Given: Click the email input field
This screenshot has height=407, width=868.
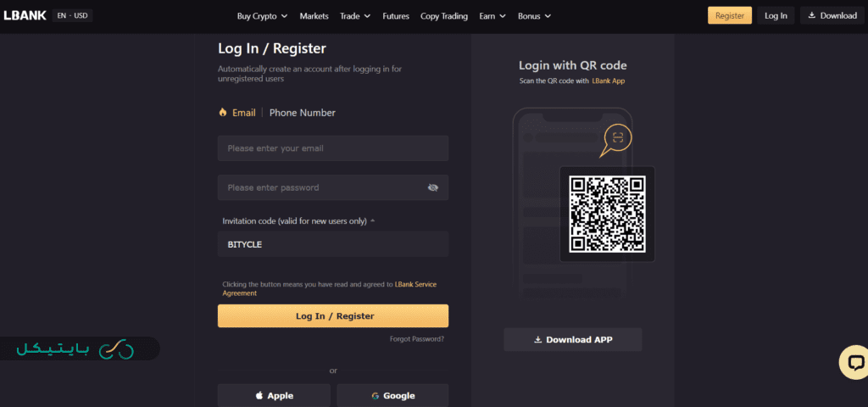Looking at the screenshot, I should pos(333,148).
